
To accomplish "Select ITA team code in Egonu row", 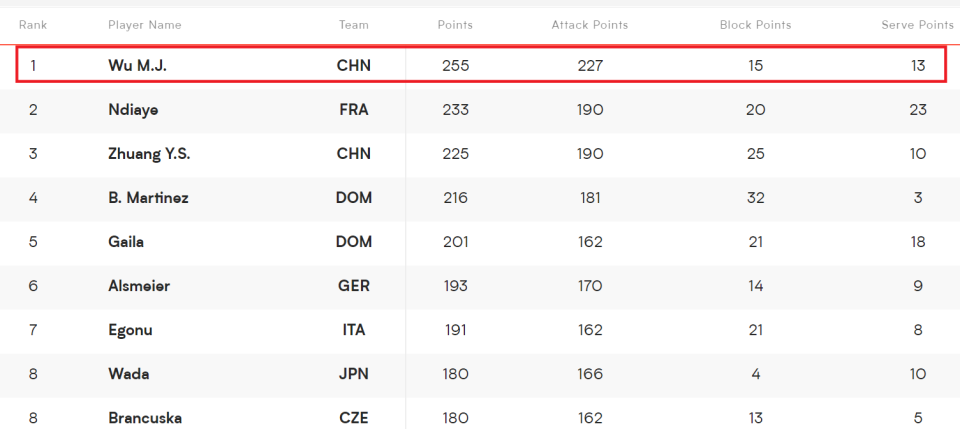I will tap(354, 330).
